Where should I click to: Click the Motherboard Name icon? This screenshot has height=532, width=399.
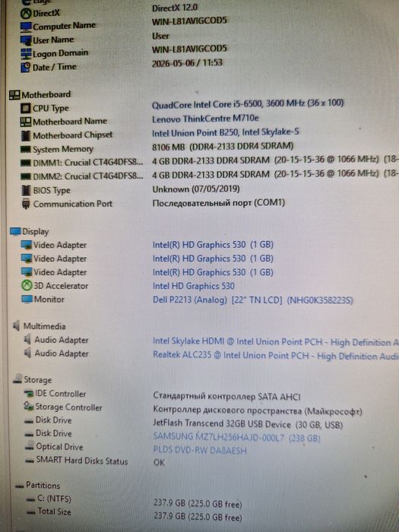[26, 122]
